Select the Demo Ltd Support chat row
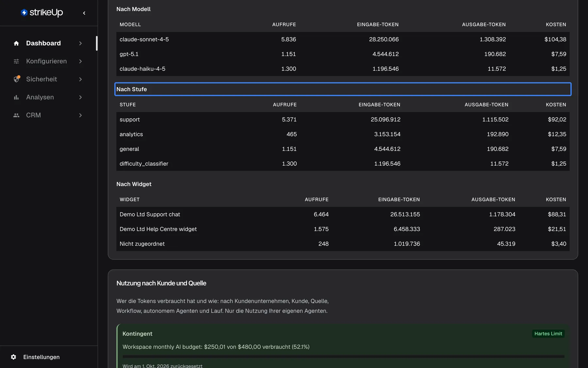The height and width of the screenshot is (368, 588). click(x=343, y=214)
